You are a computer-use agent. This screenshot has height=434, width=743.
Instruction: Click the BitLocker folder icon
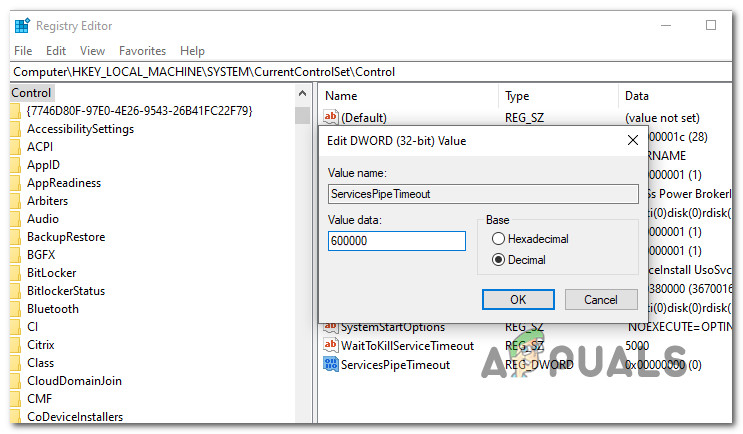[x=15, y=273]
